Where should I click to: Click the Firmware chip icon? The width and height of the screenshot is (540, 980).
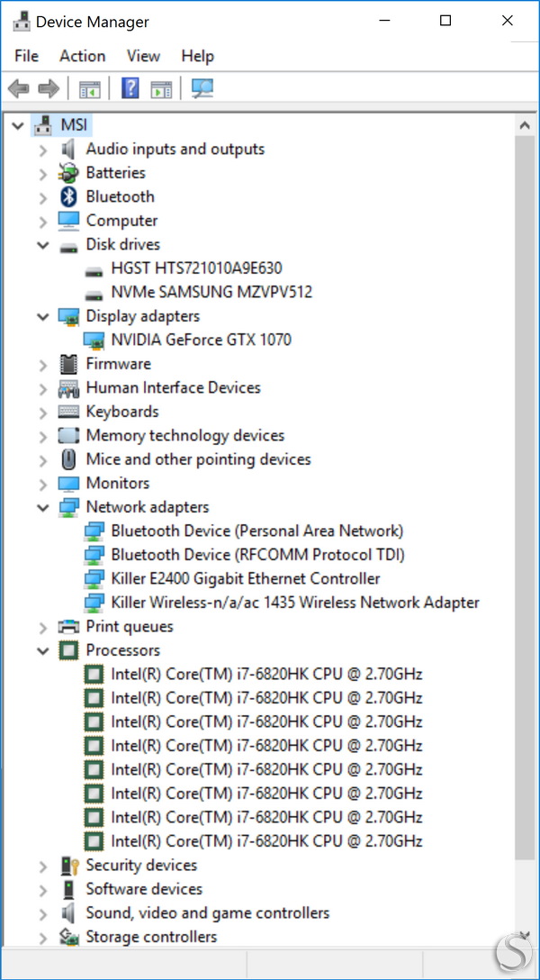pos(68,365)
